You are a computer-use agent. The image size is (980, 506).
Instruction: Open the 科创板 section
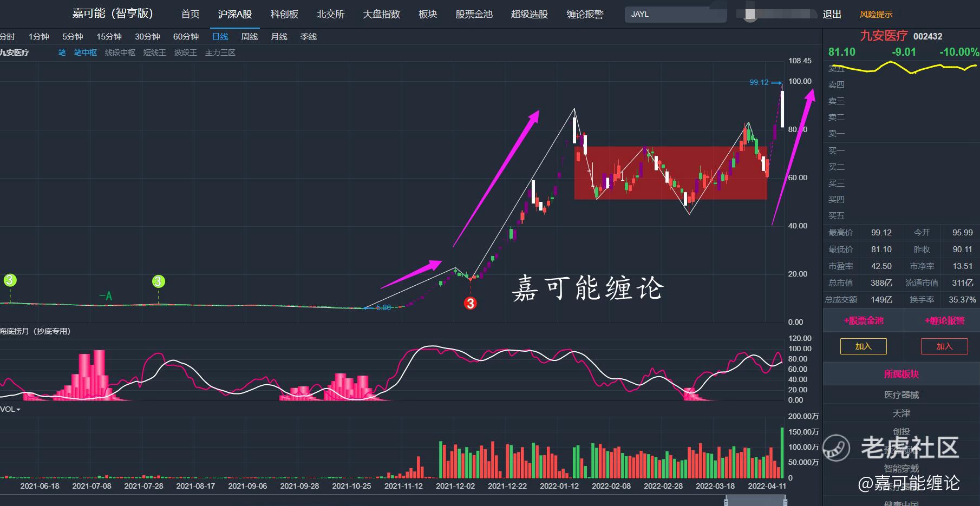284,14
